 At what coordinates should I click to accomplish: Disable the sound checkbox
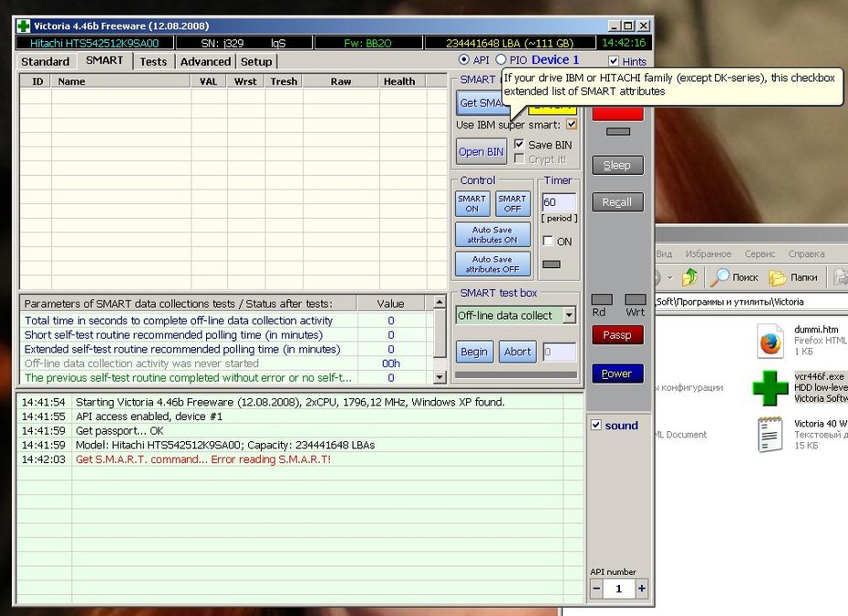(x=596, y=425)
